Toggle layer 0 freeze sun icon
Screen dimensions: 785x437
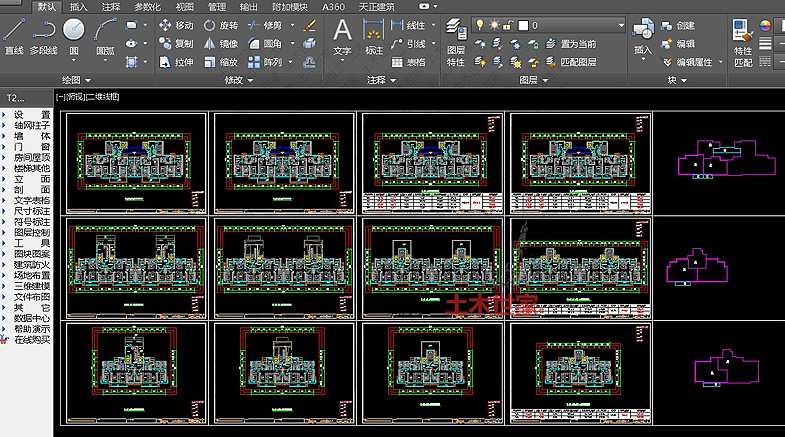[494, 25]
